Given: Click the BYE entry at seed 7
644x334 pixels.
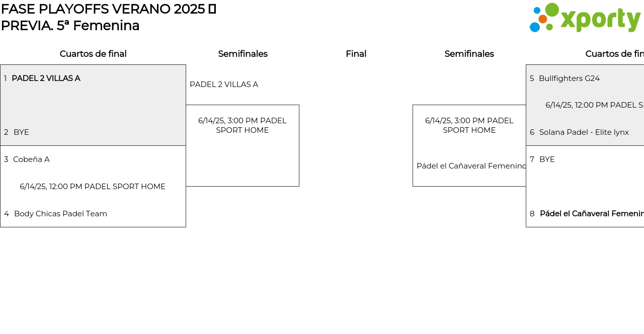Looking at the screenshot, I should (x=547, y=159).
